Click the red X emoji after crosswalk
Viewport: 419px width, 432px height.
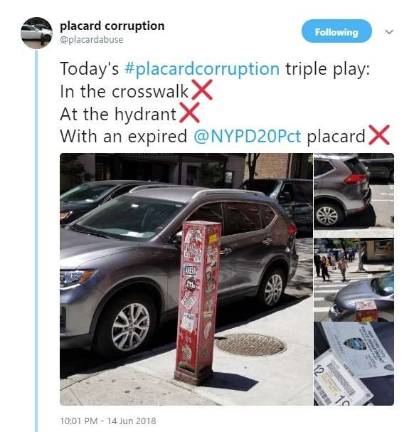pos(202,90)
